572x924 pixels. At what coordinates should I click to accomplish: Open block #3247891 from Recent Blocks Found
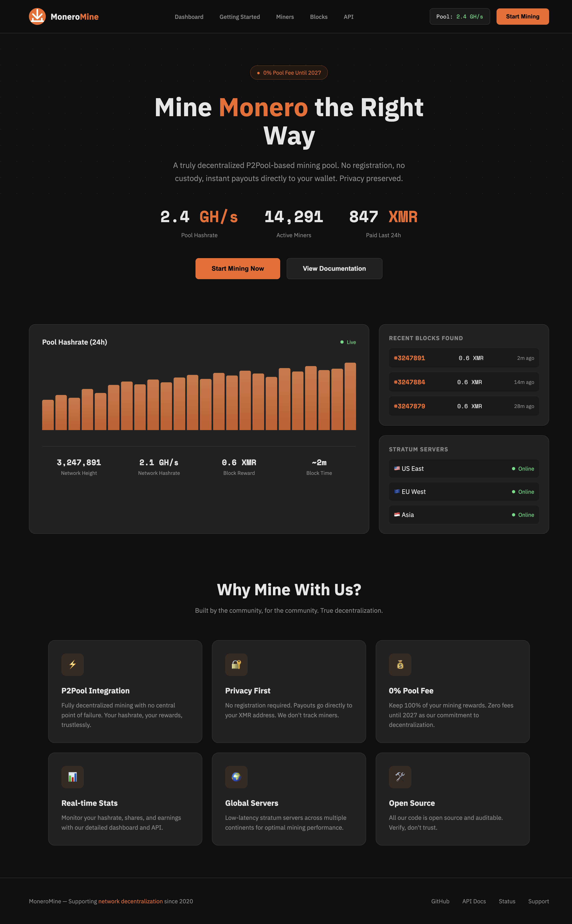point(409,358)
